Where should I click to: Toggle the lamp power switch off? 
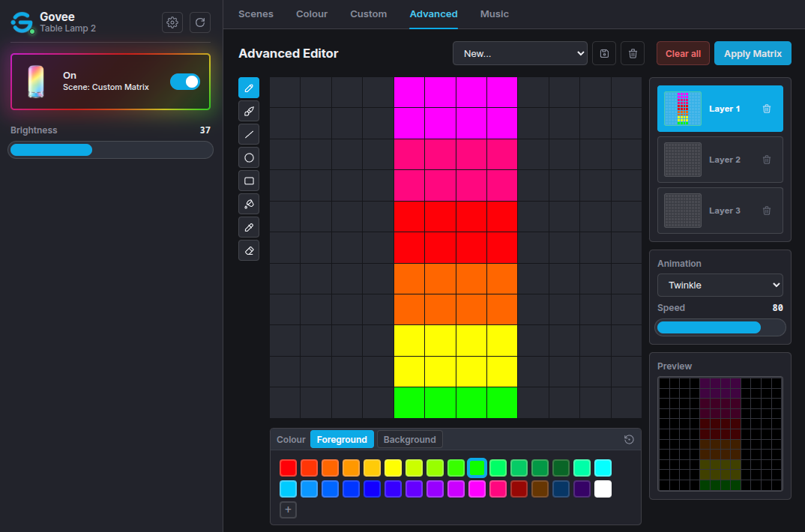pyautogui.click(x=185, y=82)
